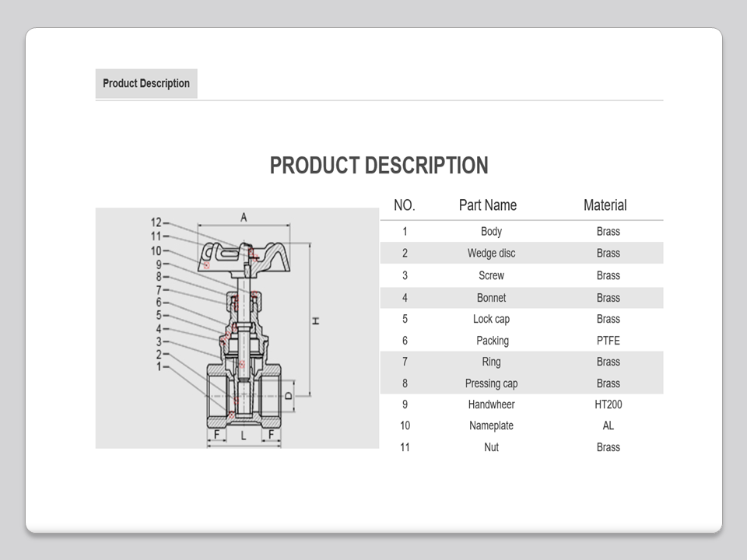
Task: Click the gate valve diagram image
Action: coord(237,327)
